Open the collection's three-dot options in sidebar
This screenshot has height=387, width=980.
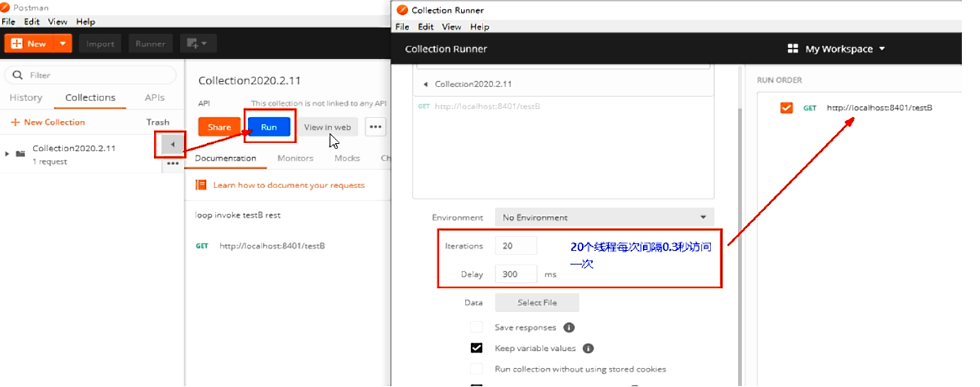(x=173, y=163)
